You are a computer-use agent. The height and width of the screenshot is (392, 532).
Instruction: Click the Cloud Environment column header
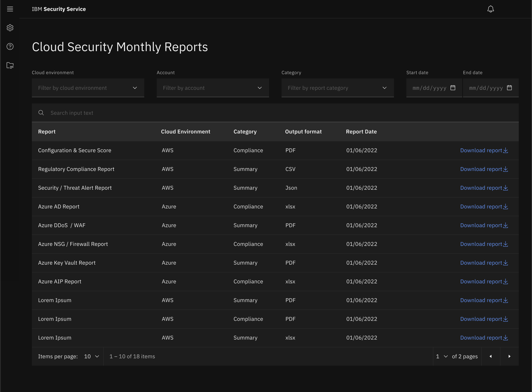(x=185, y=132)
